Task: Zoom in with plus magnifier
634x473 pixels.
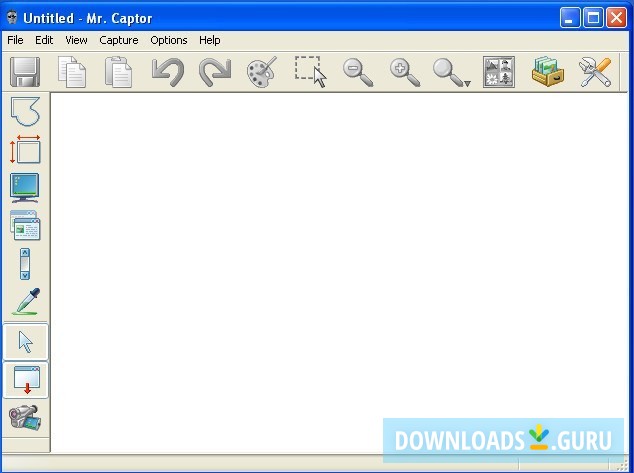Action: (405, 72)
